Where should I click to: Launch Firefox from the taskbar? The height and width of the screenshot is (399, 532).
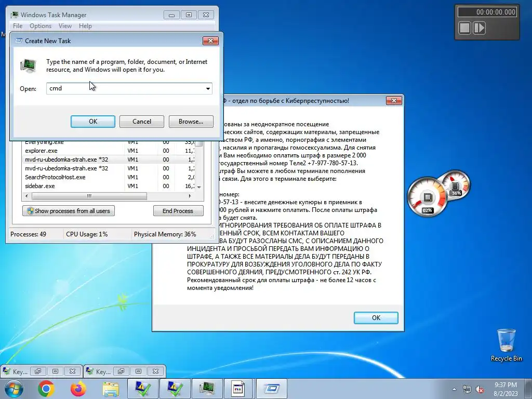coord(78,389)
